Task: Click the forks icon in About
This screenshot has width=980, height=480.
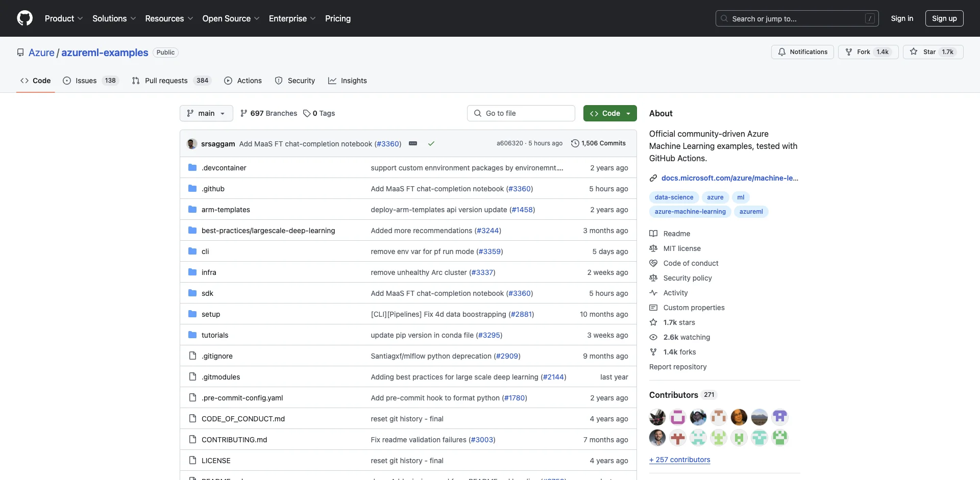Action: coord(653,352)
